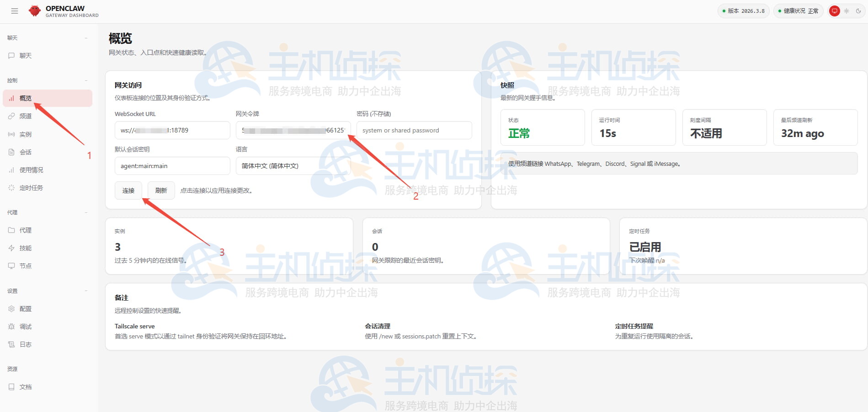
Task: Open the 聊天 chat section in sidebar
Action: [x=25, y=55]
